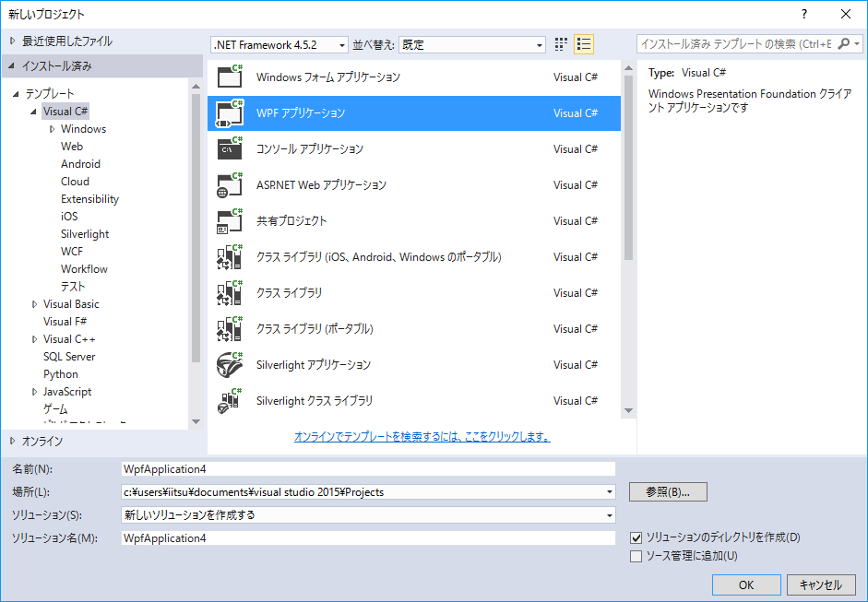This screenshot has height=602, width=868.
Task: Select テスト template category
Action: click(x=73, y=287)
